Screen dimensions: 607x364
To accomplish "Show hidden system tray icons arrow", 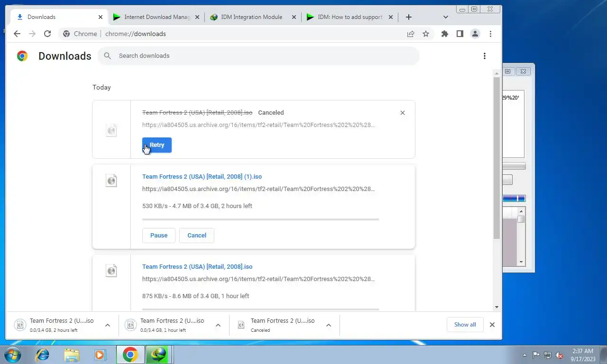I will point(524,355).
